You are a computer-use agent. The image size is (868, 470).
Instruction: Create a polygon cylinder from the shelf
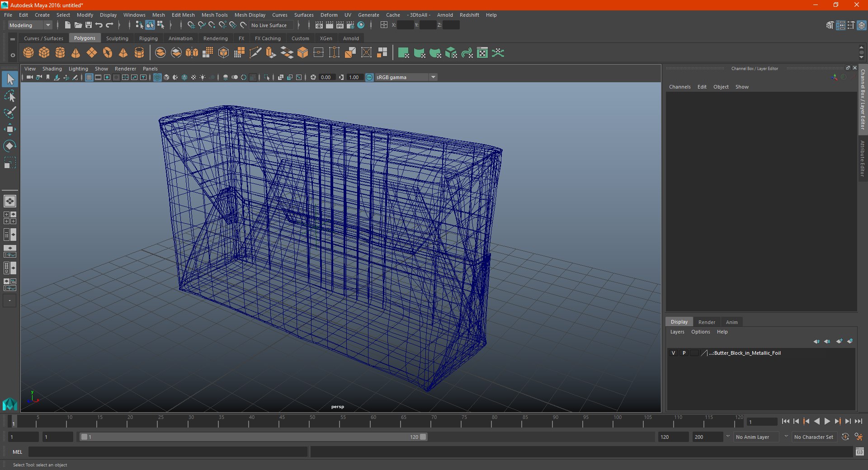coord(60,53)
